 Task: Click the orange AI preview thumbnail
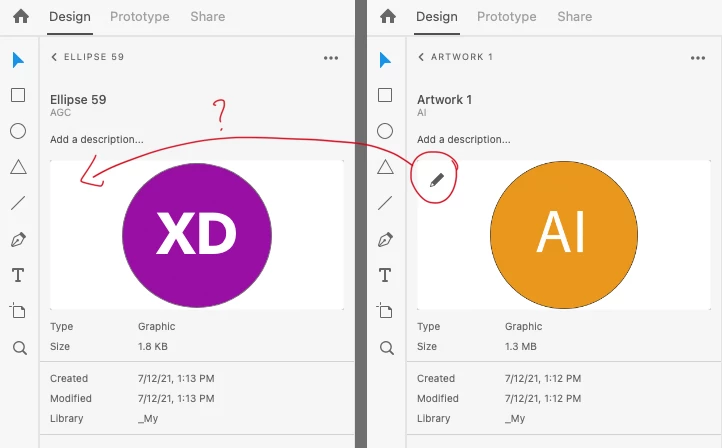tap(564, 235)
